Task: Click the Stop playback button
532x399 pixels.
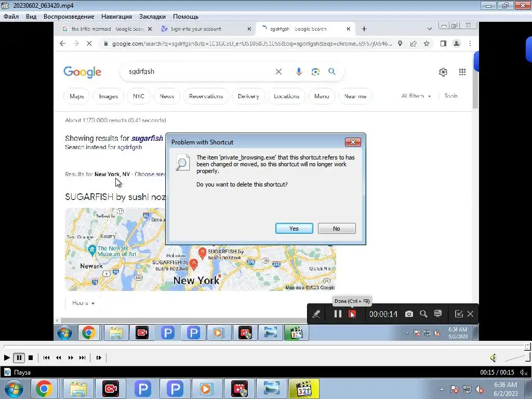Action: 31,357
